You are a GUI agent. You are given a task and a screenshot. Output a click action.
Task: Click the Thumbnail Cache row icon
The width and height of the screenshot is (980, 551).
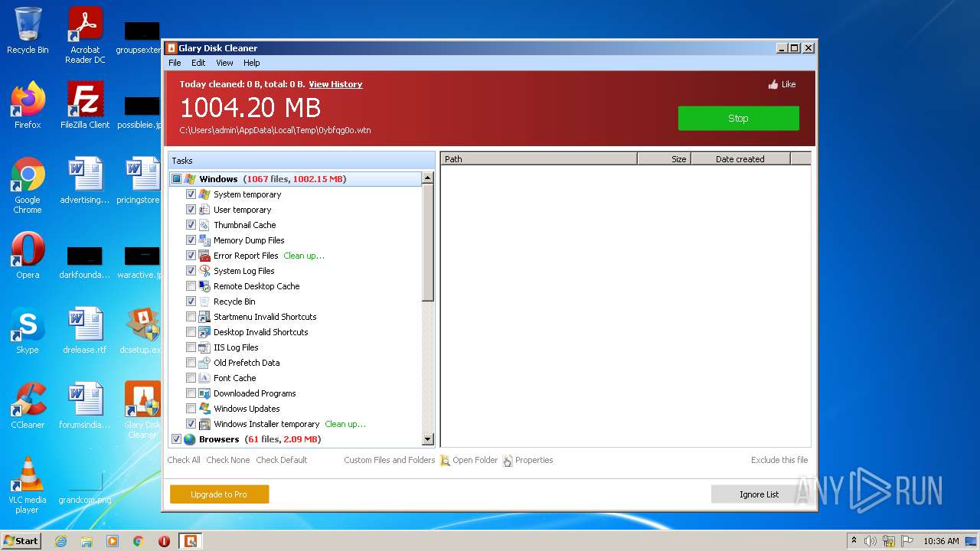[x=204, y=225]
